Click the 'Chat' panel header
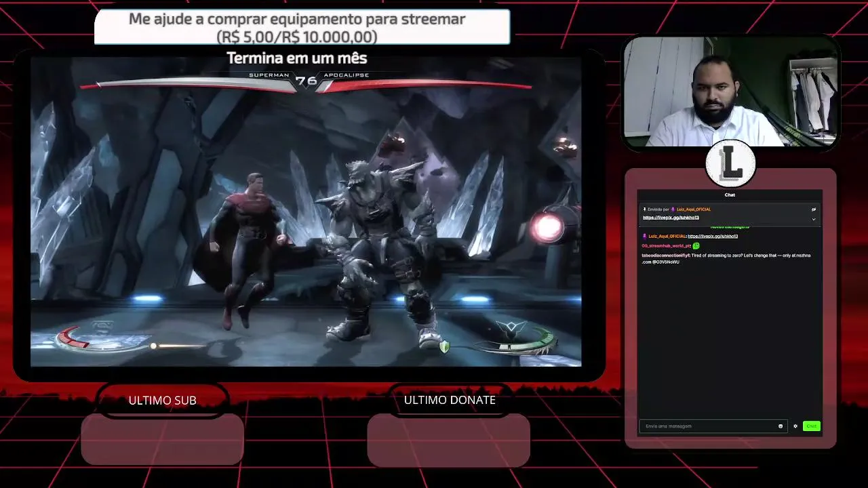This screenshot has width=868, height=488. click(x=730, y=195)
